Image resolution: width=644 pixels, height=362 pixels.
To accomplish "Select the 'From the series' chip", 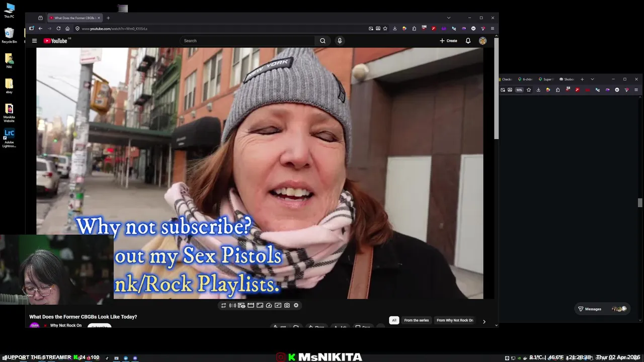I will coord(417,320).
